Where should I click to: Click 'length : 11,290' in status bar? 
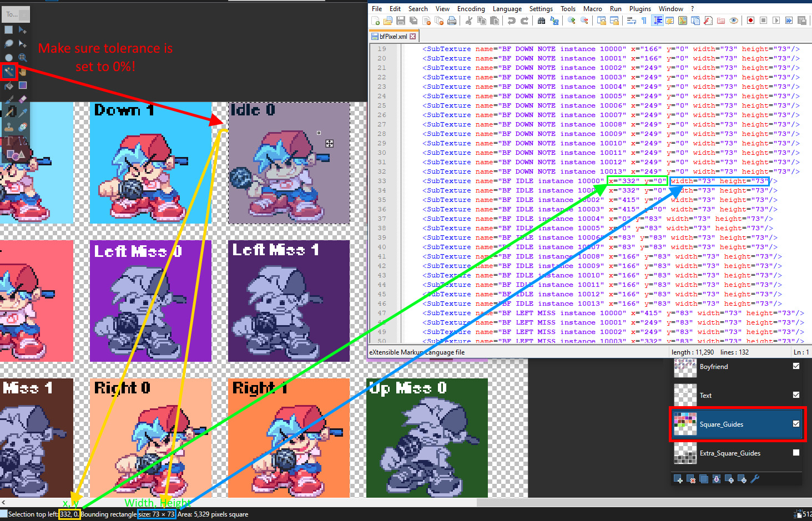point(693,352)
